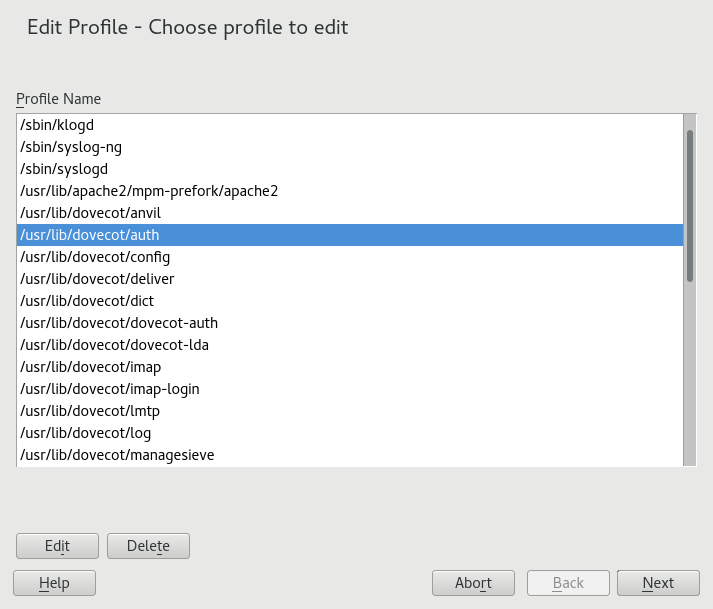Open Help for this dialog
The width and height of the screenshot is (713, 609).
point(54,583)
